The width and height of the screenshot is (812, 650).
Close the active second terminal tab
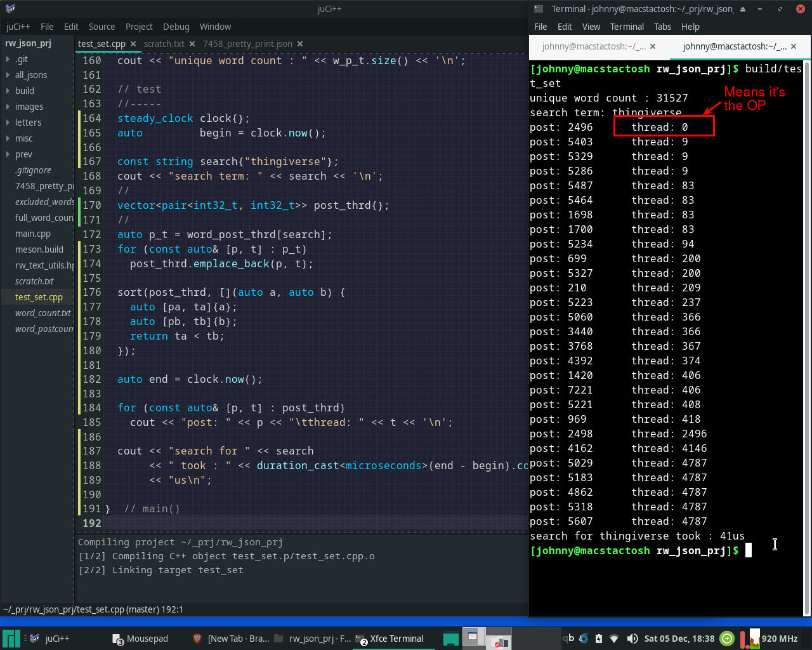pos(794,46)
